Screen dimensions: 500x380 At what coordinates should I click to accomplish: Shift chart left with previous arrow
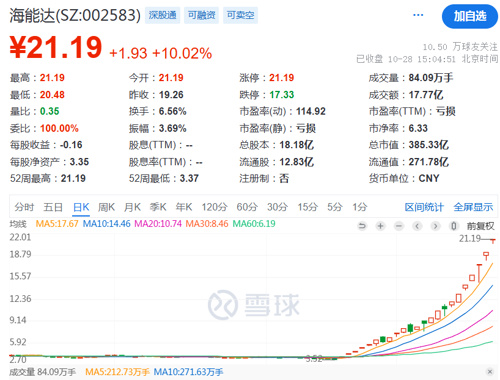pyautogui.click(x=417, y=226)
